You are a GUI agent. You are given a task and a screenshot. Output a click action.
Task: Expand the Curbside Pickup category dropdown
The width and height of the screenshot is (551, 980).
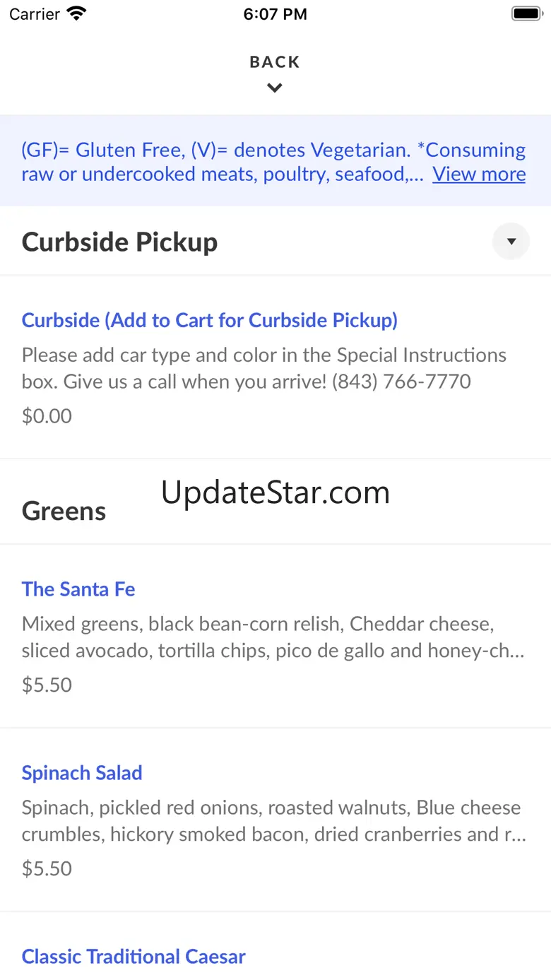[x=511, y=242]
